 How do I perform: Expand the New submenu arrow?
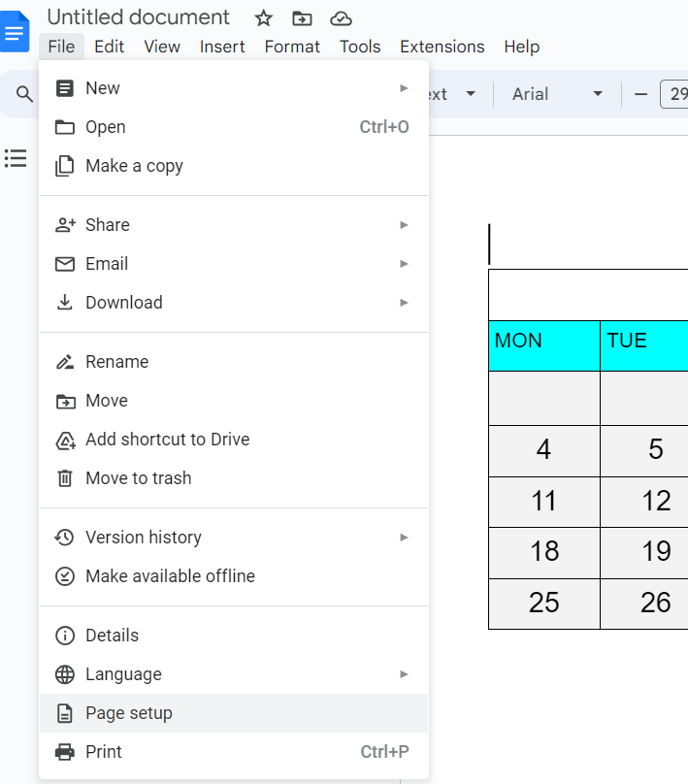pyautogui.click(x=404, y=88)
